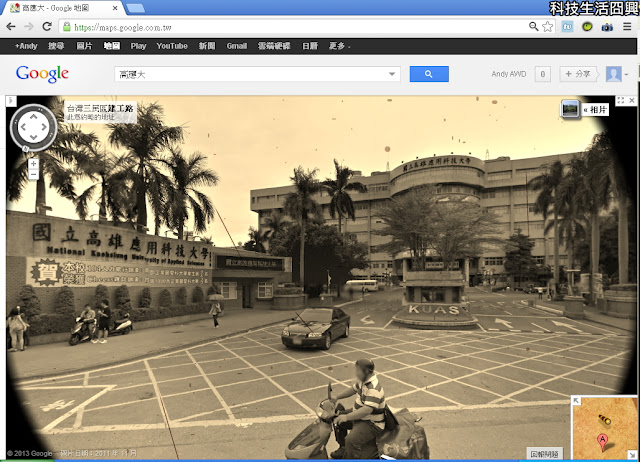This screenshot has width=640, height=462.
Task: Click the + 分享 share button
Action: point(578,74)
